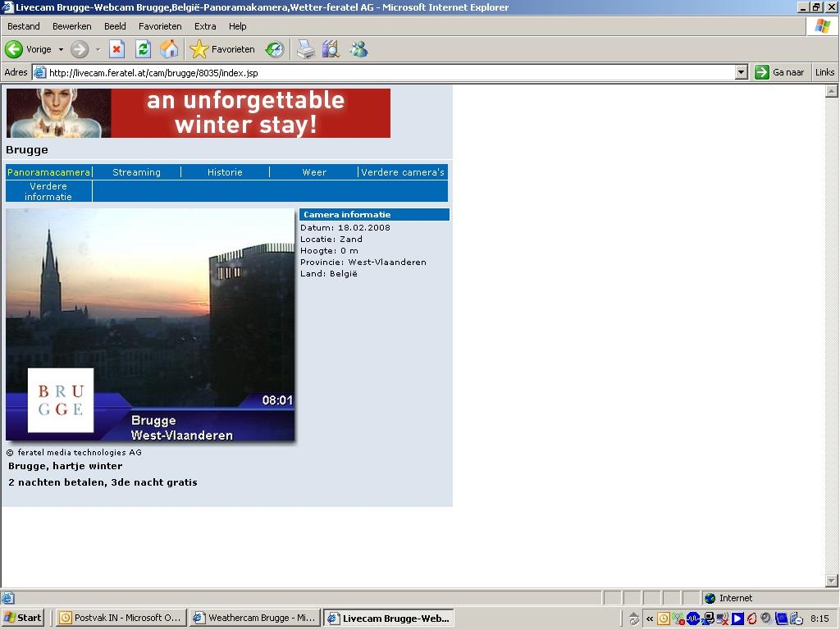
Task: Click the winter stay advertisement banner
Action: tap(199, 113)
